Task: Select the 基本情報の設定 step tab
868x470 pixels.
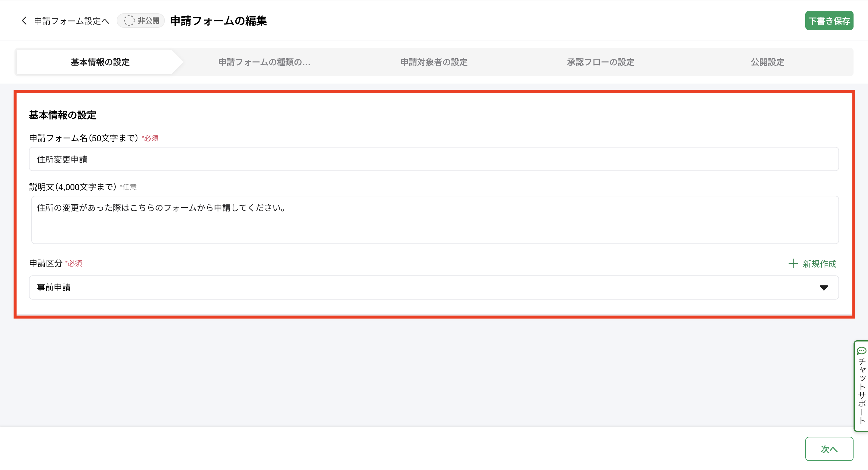Action: [100, 62]
